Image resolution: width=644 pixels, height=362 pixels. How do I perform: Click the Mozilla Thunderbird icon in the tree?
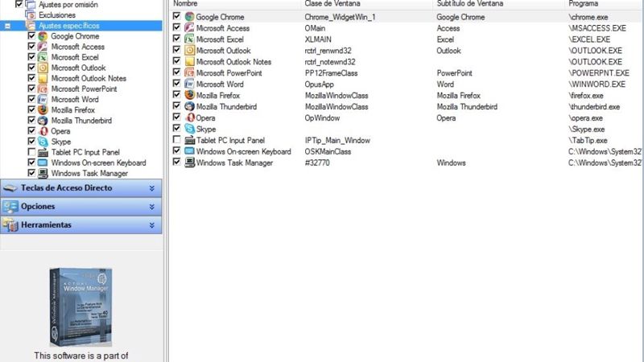[x=43, y=121]
